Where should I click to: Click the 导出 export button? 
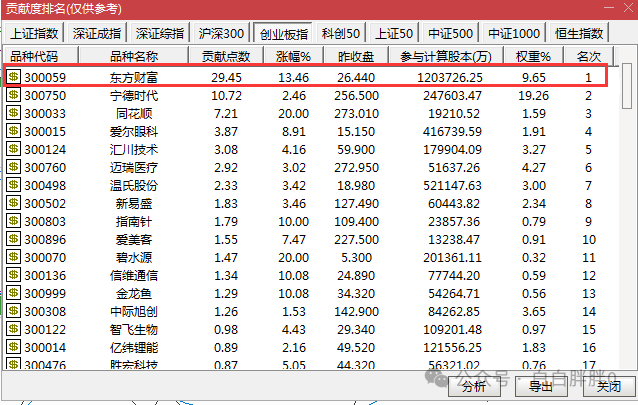tap(541, 386)
